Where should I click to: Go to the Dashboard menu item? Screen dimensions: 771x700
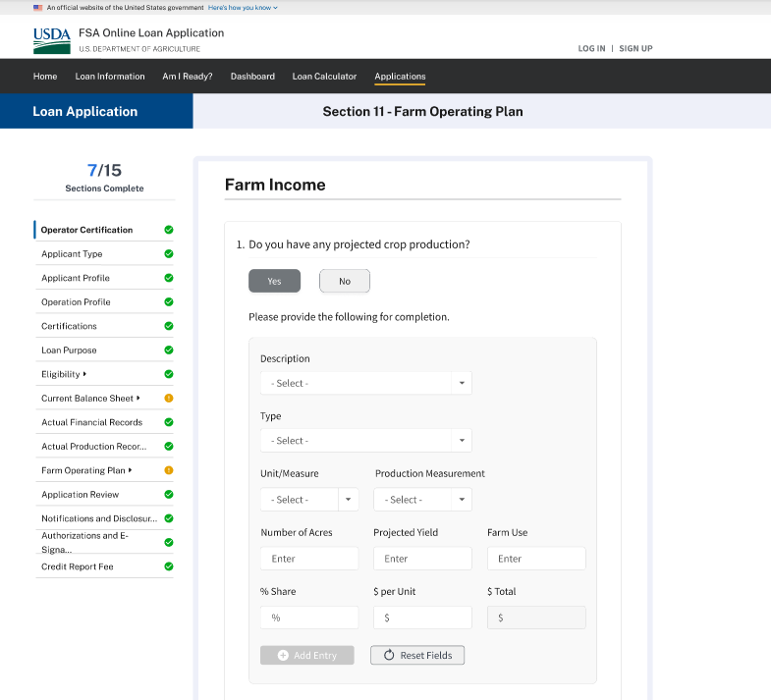click(252, 77)
